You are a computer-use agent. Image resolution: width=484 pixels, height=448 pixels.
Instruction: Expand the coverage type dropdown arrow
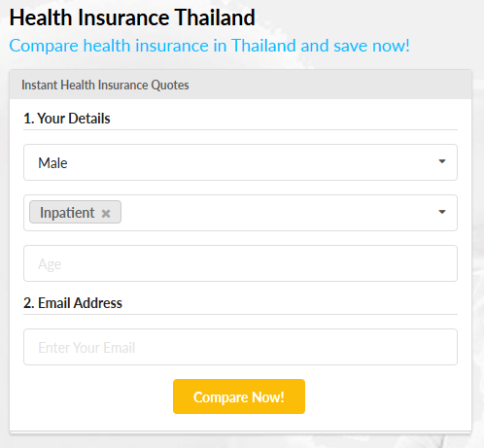point(442,212)
